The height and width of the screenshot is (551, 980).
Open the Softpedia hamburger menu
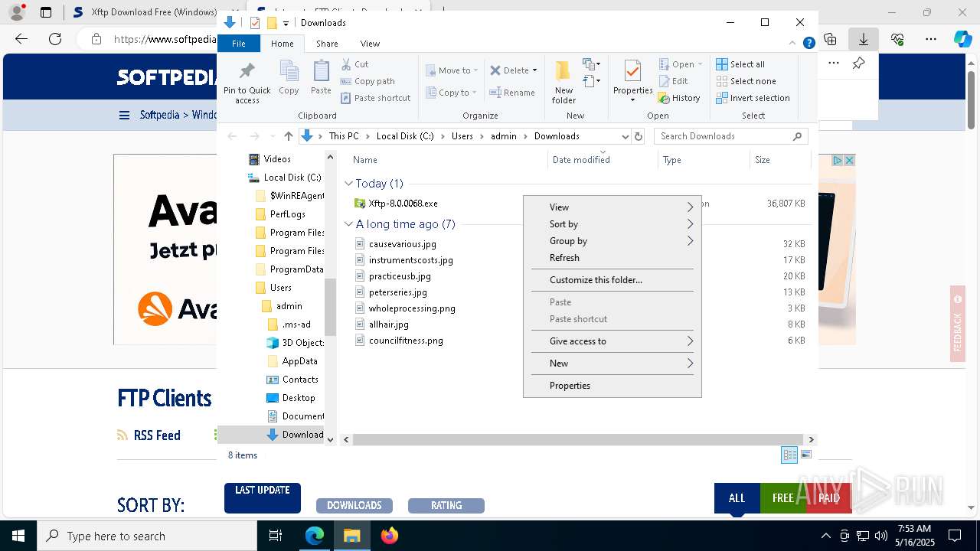click(x=124, y=116)
